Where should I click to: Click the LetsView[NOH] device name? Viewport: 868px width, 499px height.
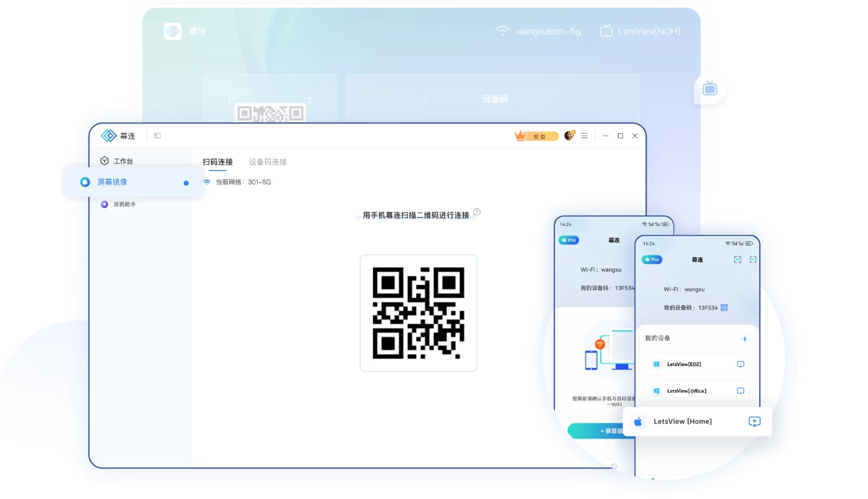point(649,31)
